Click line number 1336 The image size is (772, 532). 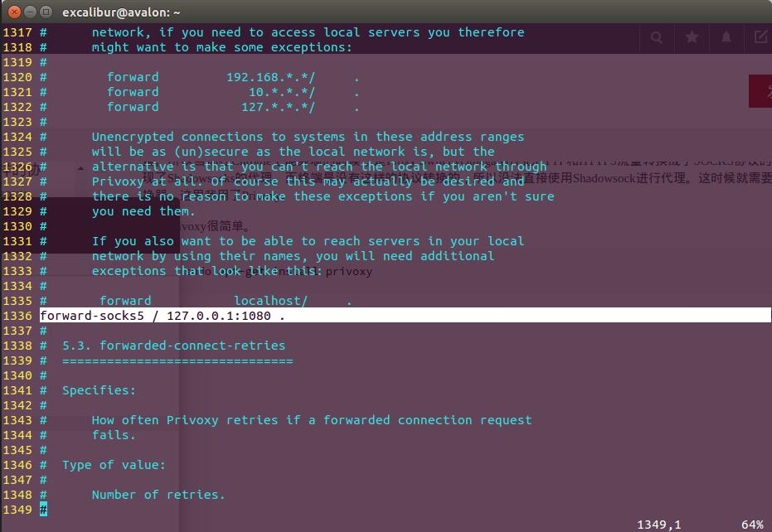[x=17, y=316]
